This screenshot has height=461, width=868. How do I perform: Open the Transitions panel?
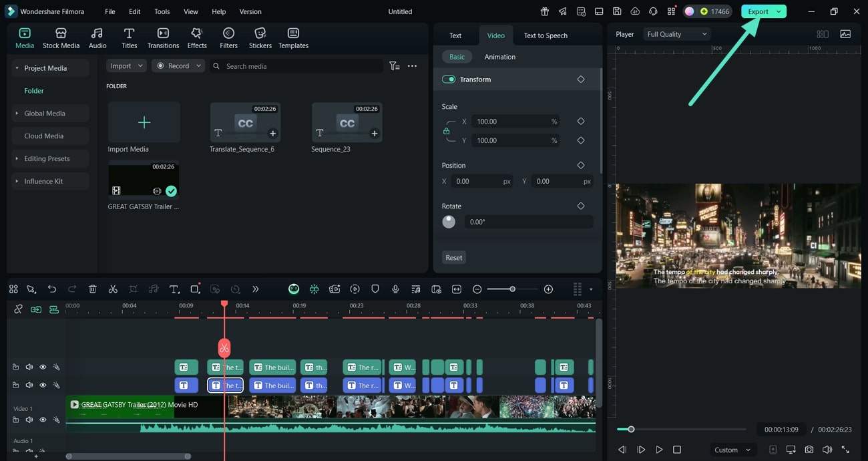pyautogui.click(x=163, y=38)
